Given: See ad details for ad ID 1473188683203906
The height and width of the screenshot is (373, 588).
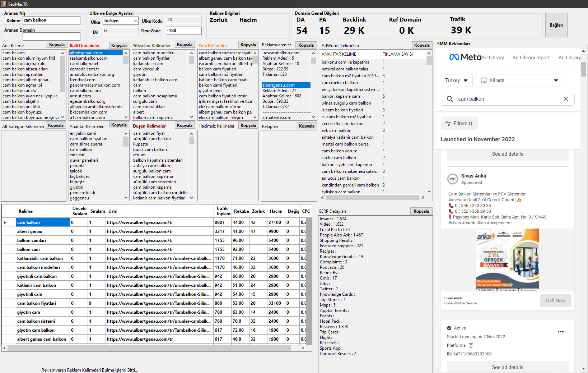Looking at the screenshot, I should (508, 367).
